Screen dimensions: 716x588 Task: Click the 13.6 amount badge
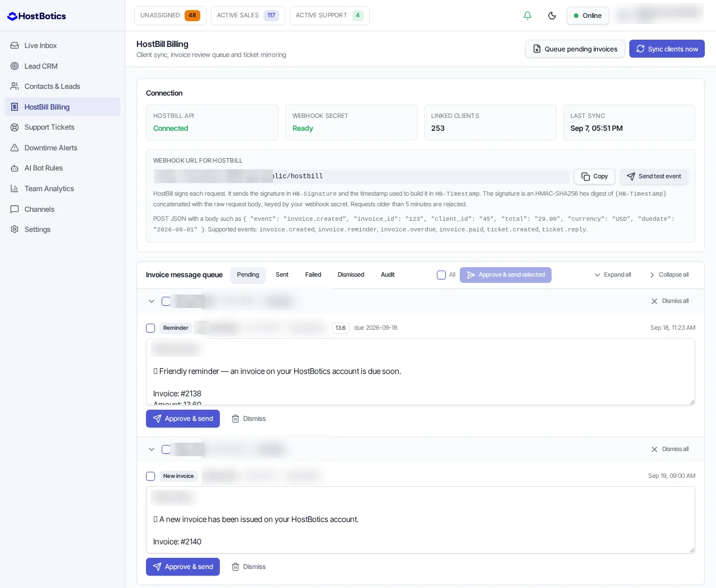coord(341,328)
